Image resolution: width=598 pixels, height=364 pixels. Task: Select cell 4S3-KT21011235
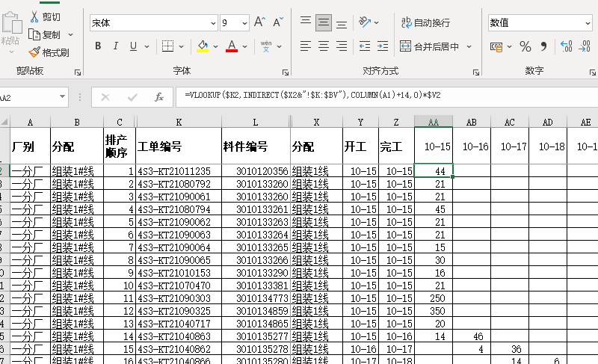point(179,171)
